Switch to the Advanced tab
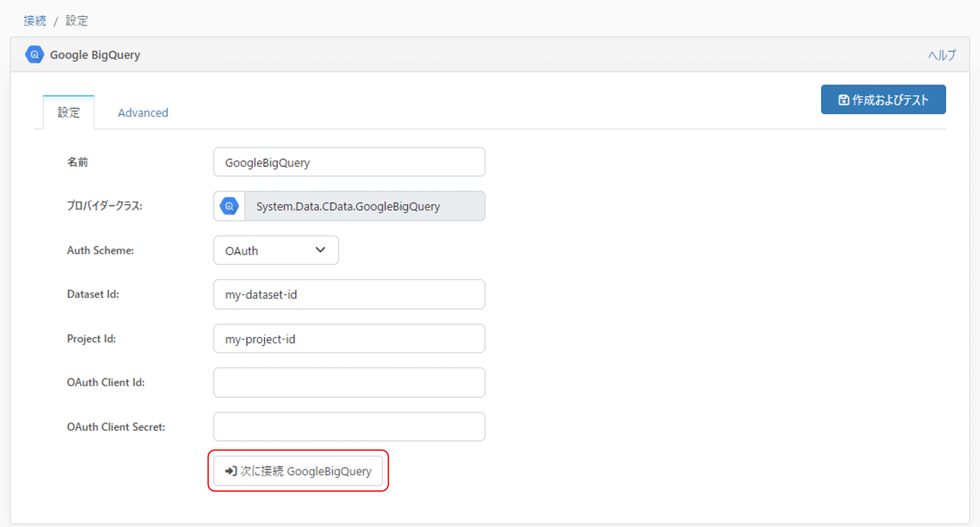This screenshot has width=980, height=527. point(143,113)
